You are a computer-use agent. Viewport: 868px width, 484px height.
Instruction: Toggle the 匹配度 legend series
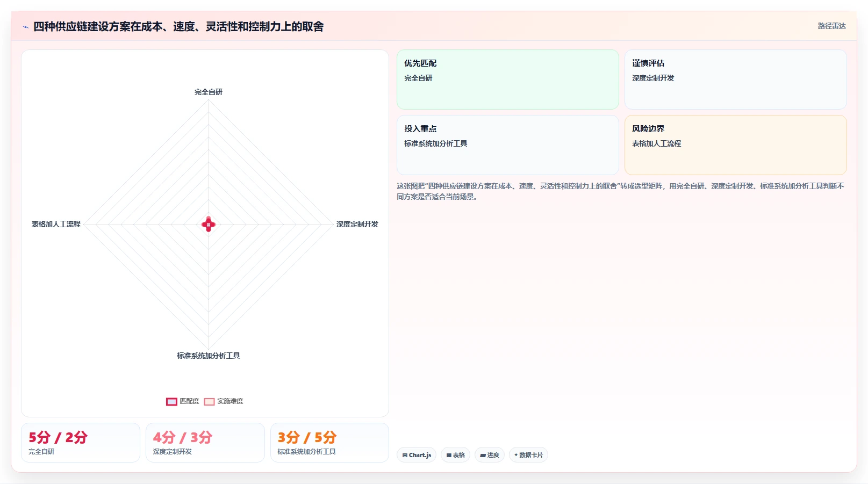pyautogui.click(x=183, y=401)
